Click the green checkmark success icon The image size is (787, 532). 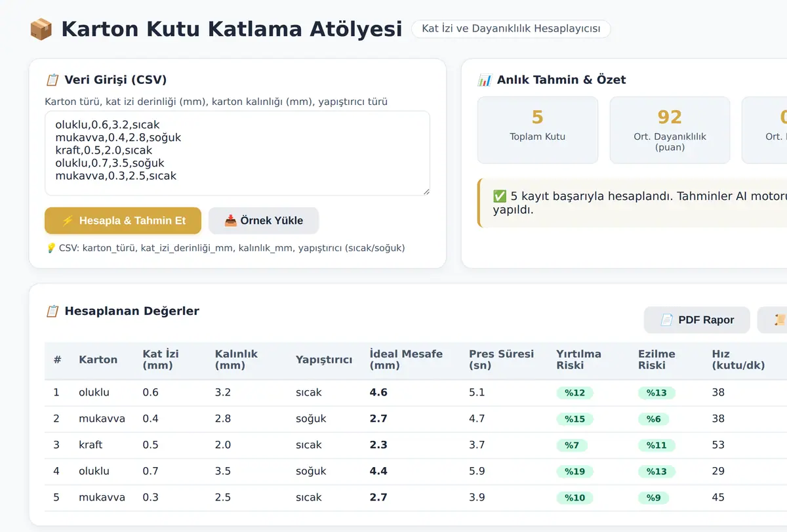499,196
